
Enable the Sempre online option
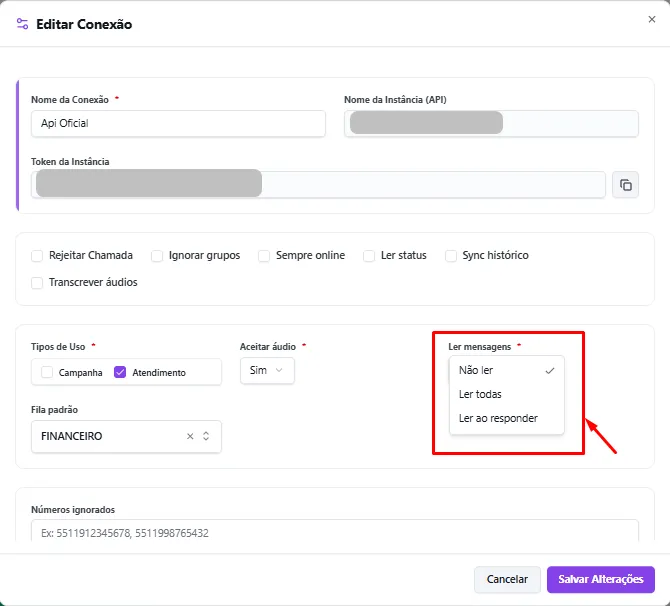pyautogui.click(x=264, y=256)
